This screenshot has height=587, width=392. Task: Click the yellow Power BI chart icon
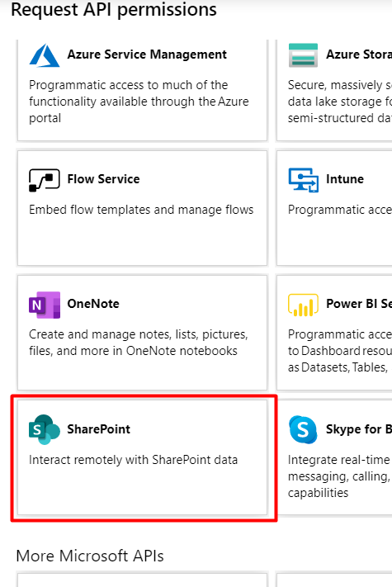[x=303, y=305]
